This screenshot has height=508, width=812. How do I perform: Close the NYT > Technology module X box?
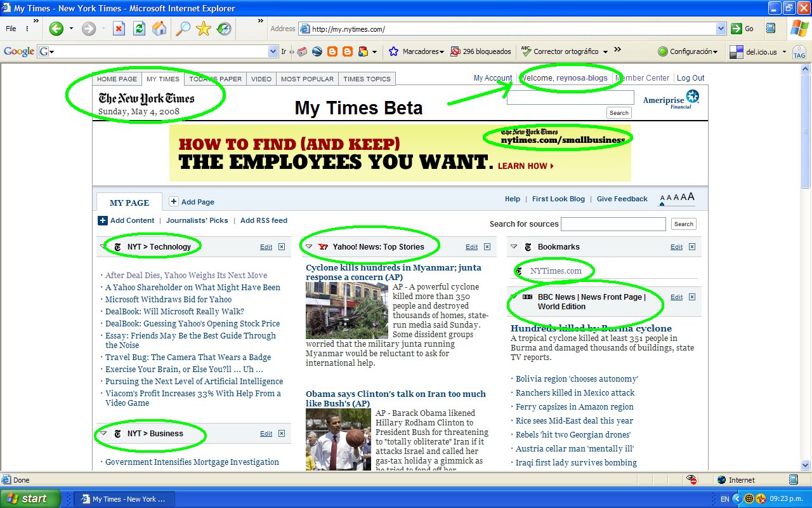[282, 247]
